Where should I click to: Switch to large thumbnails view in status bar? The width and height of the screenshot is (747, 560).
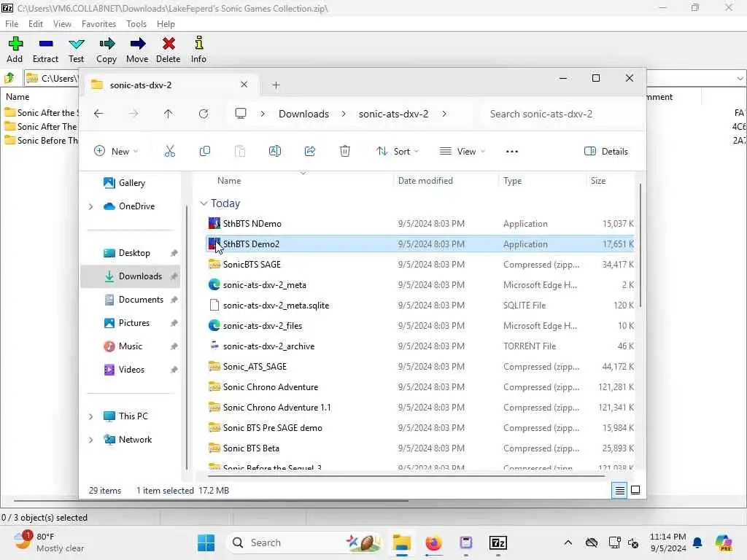[x=635, y=490]
